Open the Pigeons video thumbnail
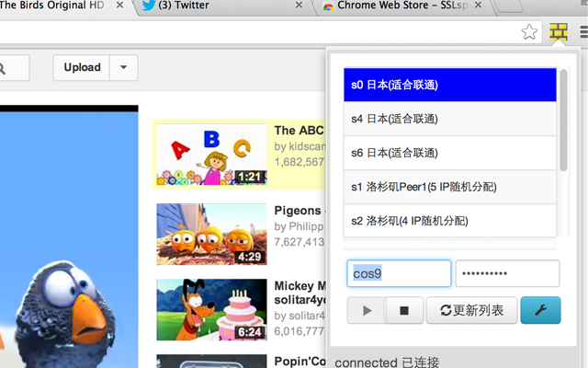The width and height of the screenshot is (588, 368). pyautogui.click(x=211, y=235)
